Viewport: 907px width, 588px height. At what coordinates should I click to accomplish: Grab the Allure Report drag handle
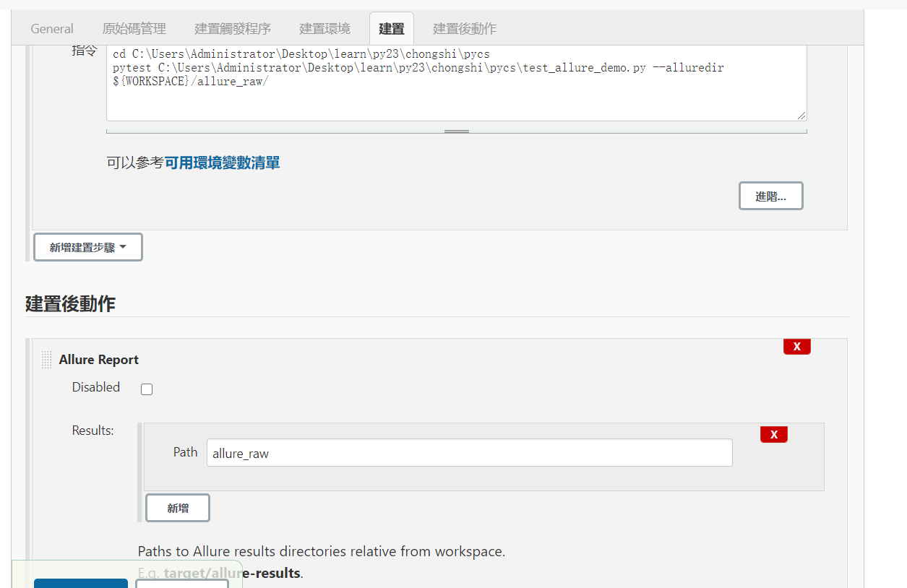click(46, 360)
